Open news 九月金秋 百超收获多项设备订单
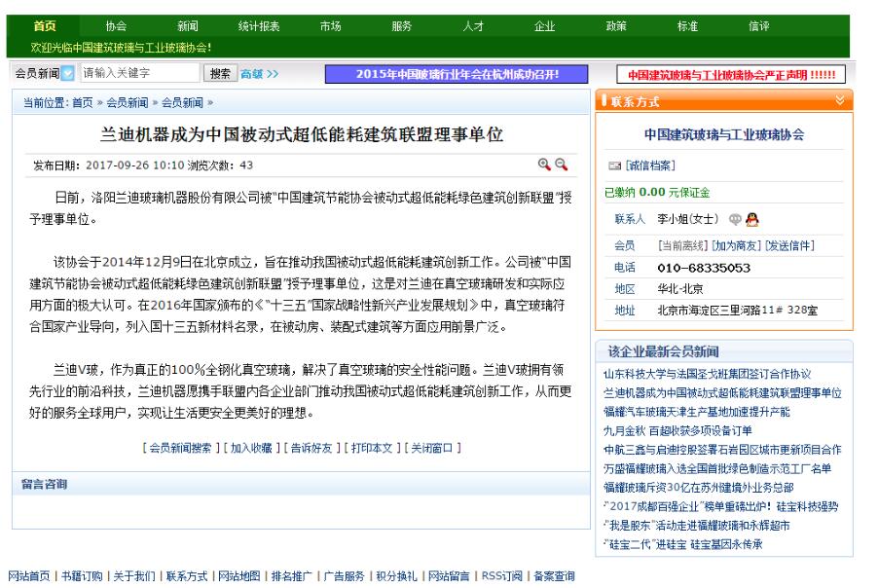The image size is (878, 588). coord(677,431)
